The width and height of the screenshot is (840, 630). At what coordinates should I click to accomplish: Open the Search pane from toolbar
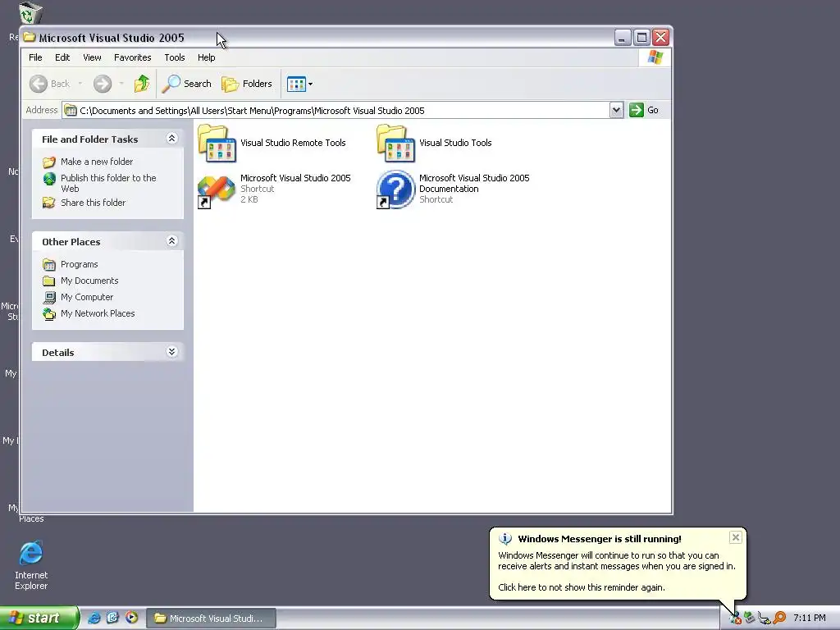click(186, 84)
